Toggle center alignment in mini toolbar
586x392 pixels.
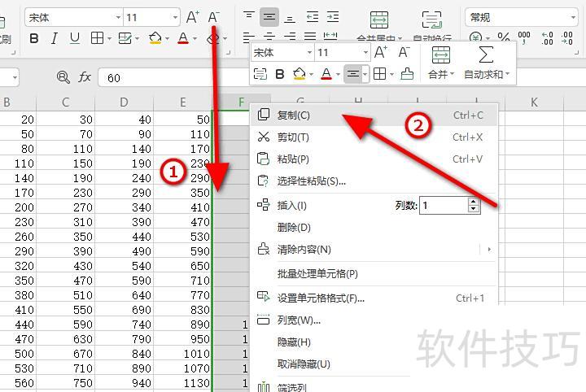pyautogui.click(x=352, y=74)
